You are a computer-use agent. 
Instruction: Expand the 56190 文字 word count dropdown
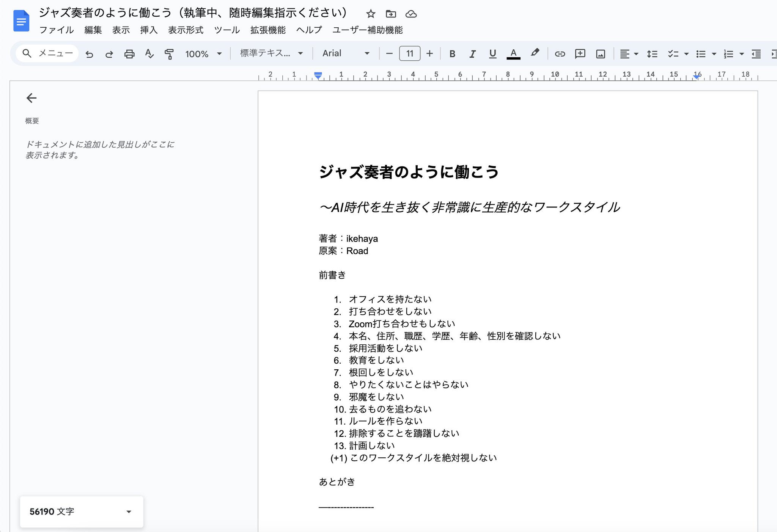[x=82, y=512]
